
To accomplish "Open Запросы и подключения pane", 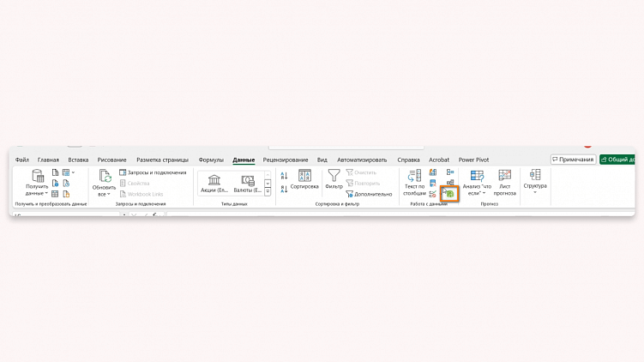I will (153, 172).
